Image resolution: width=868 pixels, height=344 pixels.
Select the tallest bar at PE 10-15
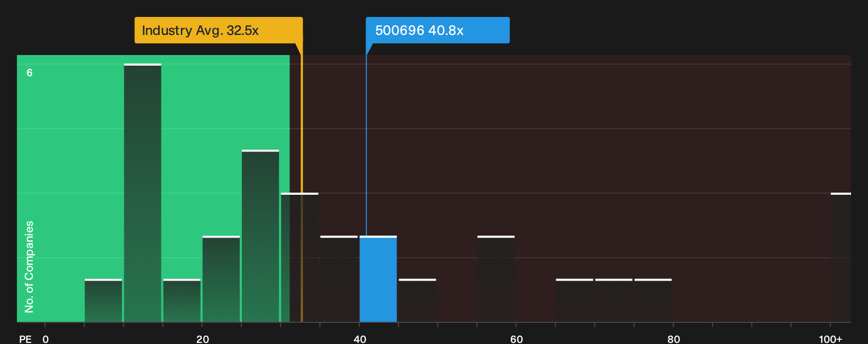tap(142, 193)
